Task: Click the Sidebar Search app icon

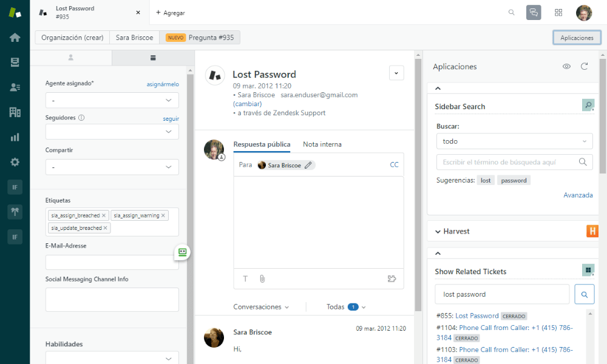Action: pyautogui.click(x=588, y=105)
